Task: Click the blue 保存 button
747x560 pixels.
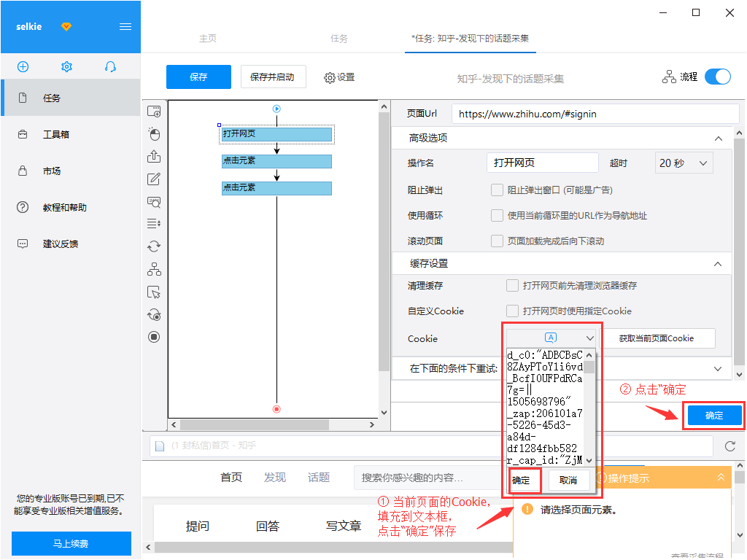Action: pos(198,77)
